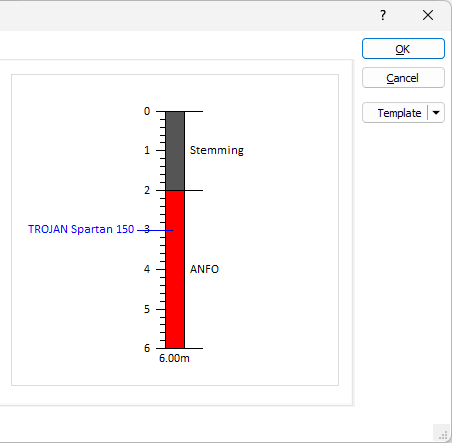Click the Template button
Screen dimensions: 452x443
(x=395, y=113)
